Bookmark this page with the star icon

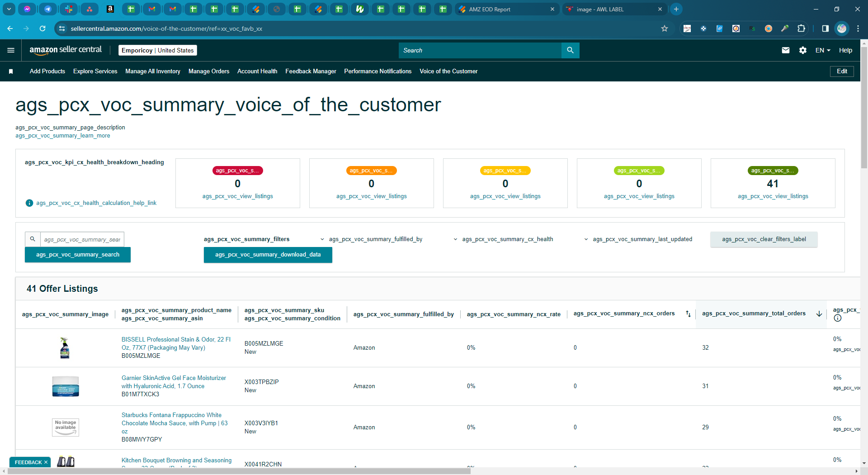click(x=665, y=28)
